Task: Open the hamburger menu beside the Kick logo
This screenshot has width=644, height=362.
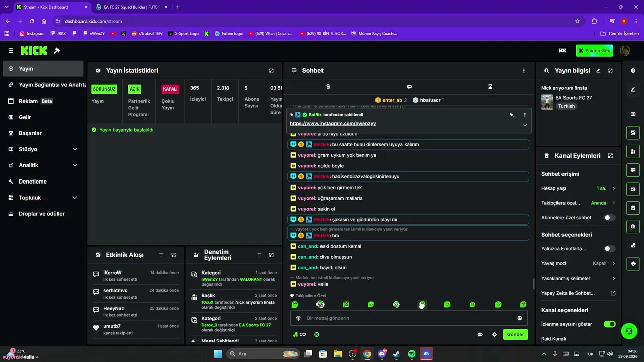Action: coord(11,51)
